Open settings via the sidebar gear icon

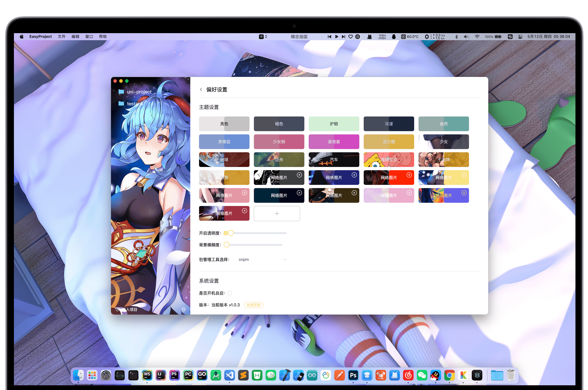click(x=183, y=309)
